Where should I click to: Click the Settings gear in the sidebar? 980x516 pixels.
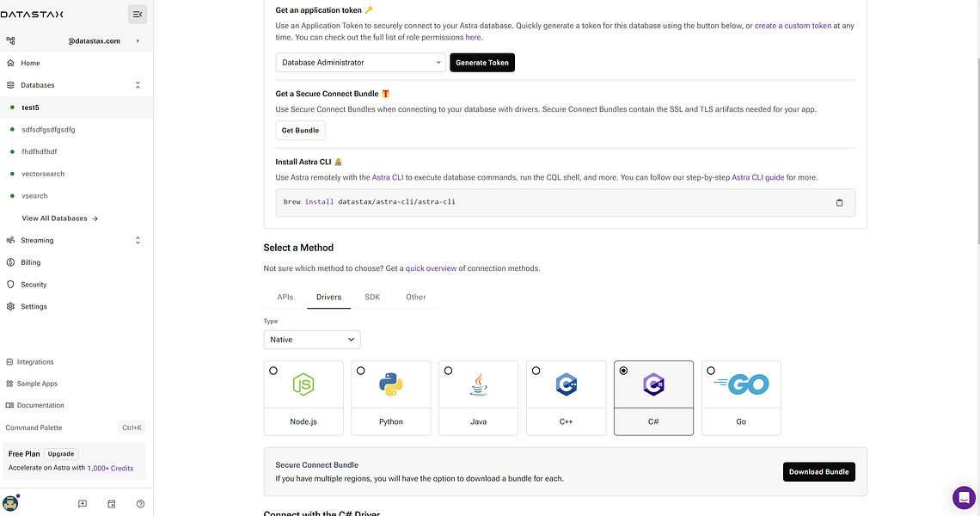pyautogui.click(x=10, y=306)
